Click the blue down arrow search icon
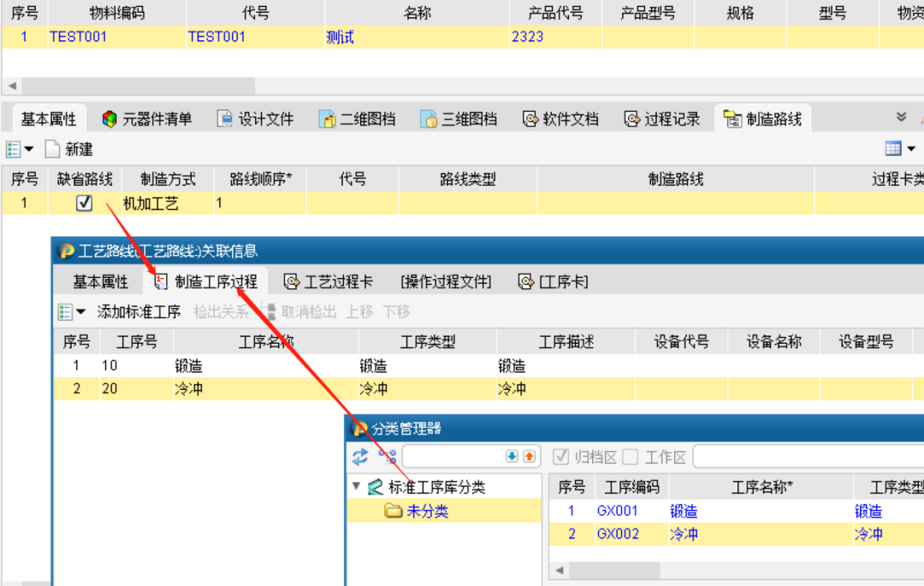Screen dimensions: 924x586 (x=512, y=457)
